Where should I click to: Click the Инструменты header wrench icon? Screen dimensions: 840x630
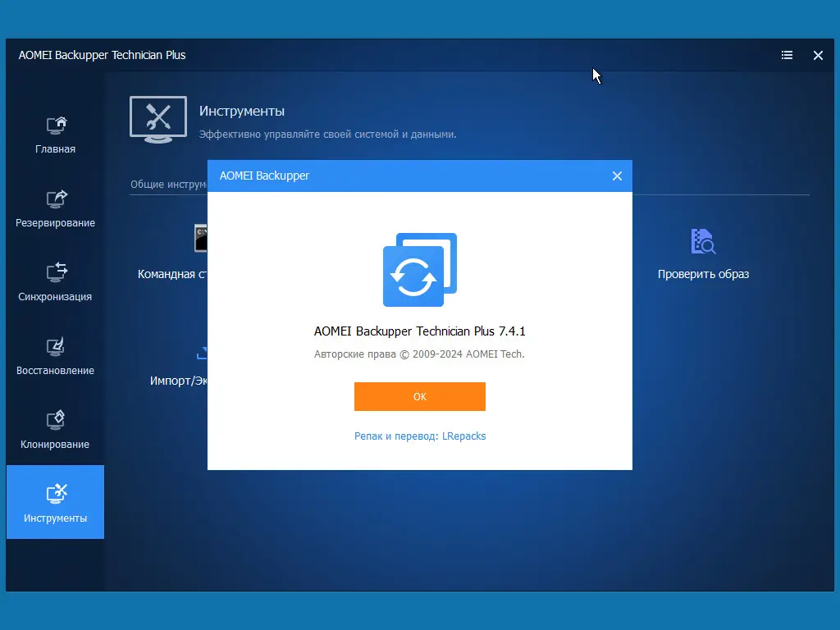(x=157, y=120)
